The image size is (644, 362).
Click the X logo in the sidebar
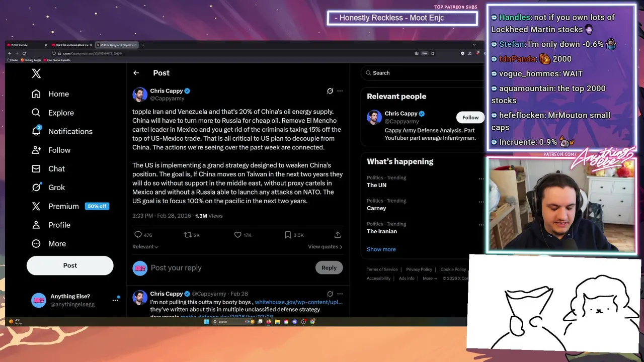tap(36, 73)
